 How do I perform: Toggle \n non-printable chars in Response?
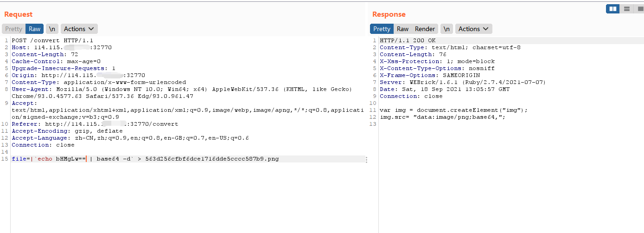pyautogui.click(x=446, y=29)
